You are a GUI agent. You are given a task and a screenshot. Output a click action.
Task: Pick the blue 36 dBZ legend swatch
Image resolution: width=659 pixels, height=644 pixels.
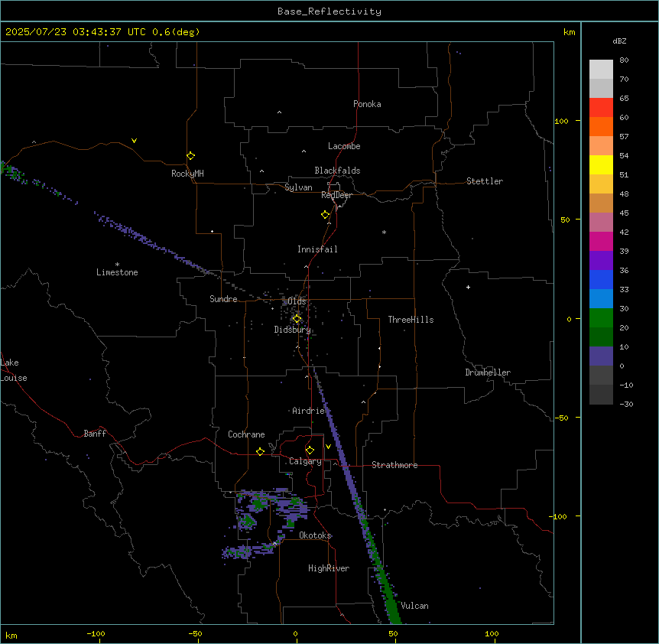[x=601, y=279]
